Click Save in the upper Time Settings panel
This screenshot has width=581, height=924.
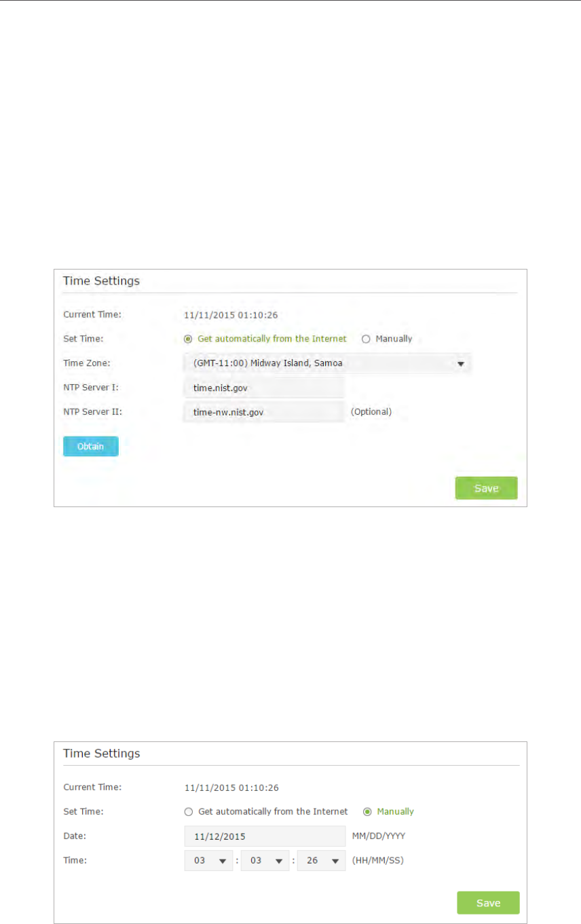[486, 488]
